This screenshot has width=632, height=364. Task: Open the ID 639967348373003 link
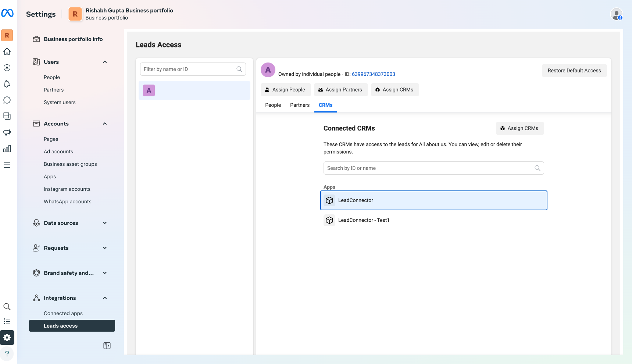point(374,74)
